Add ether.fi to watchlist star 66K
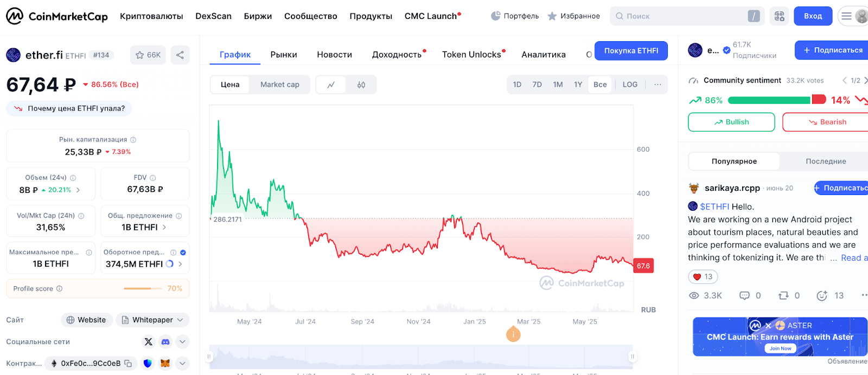 148,55
